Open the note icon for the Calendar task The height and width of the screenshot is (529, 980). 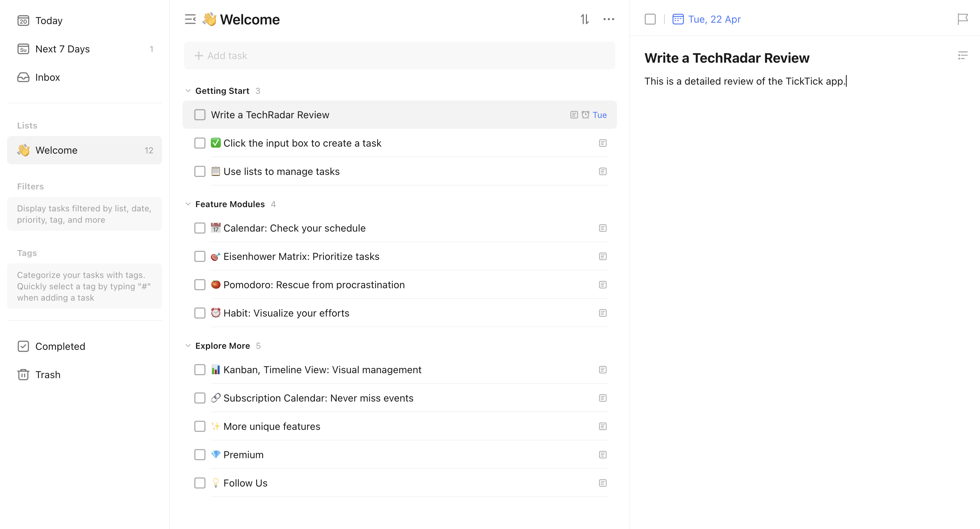click(602, 228)
